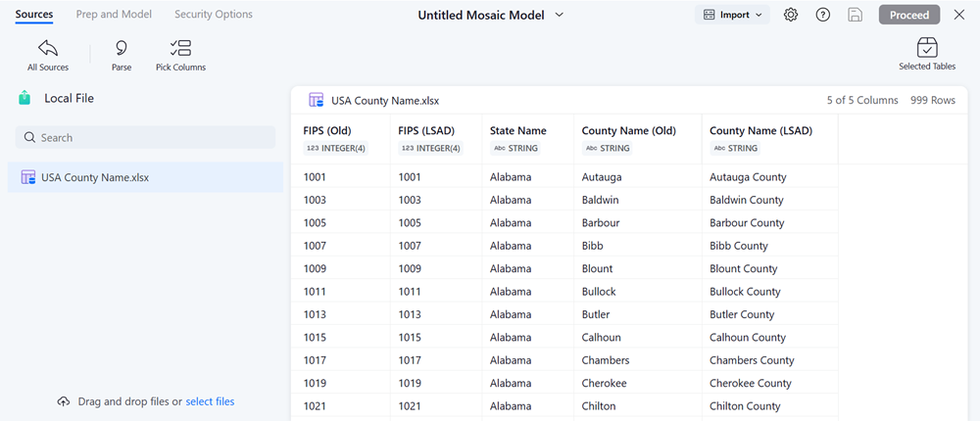Image resolution: width=980 pixels, height=421 pixels.
Task: Click the All Sources back arrow icon
Action: click(48, 48)
